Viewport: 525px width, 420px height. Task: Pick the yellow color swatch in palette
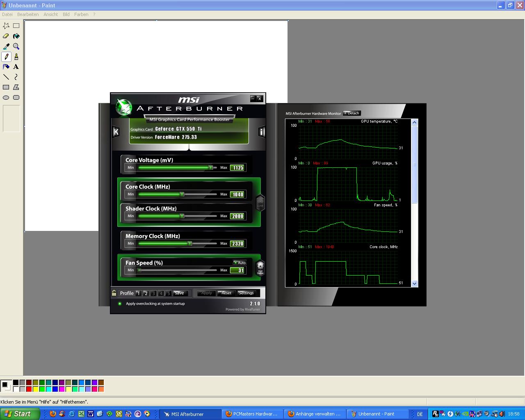pyautogui.click(x=36, y=389)
